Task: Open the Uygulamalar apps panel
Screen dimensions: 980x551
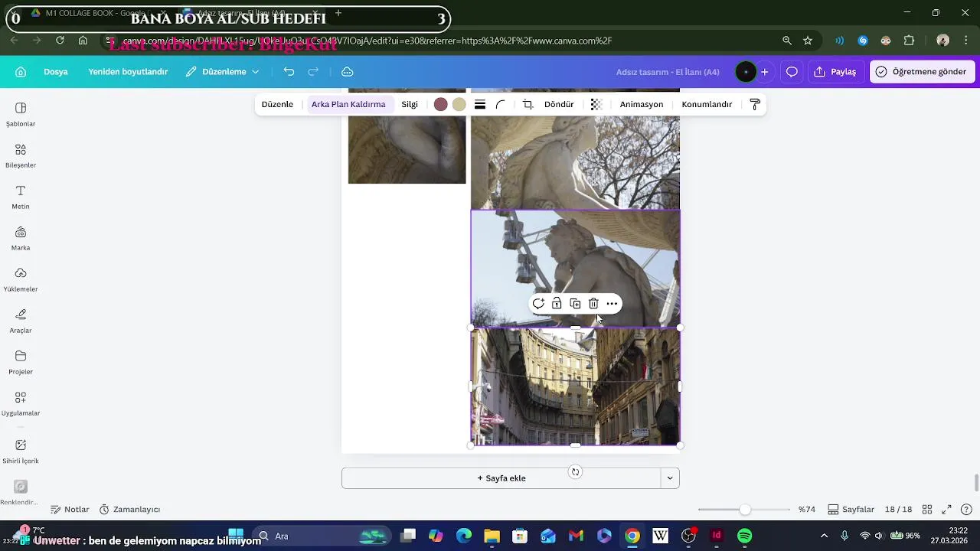Action: pos(21,404)
